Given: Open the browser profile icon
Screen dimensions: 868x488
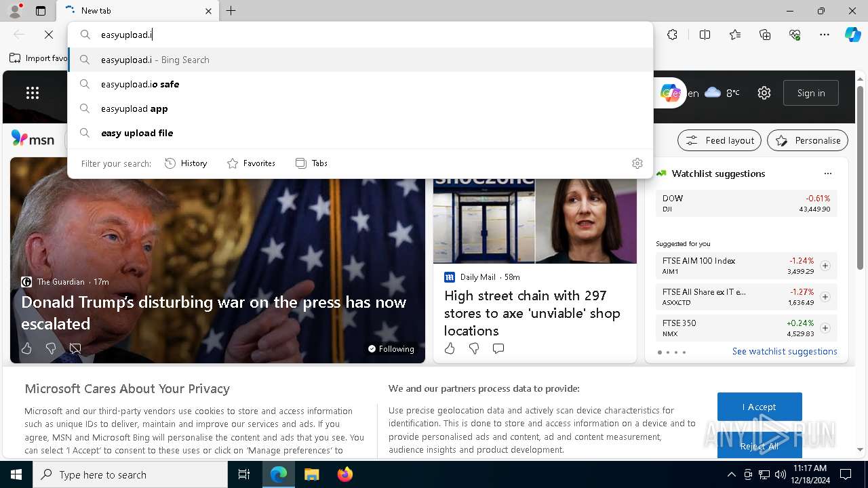Looking at the screenshot, I should click(14, 11).
